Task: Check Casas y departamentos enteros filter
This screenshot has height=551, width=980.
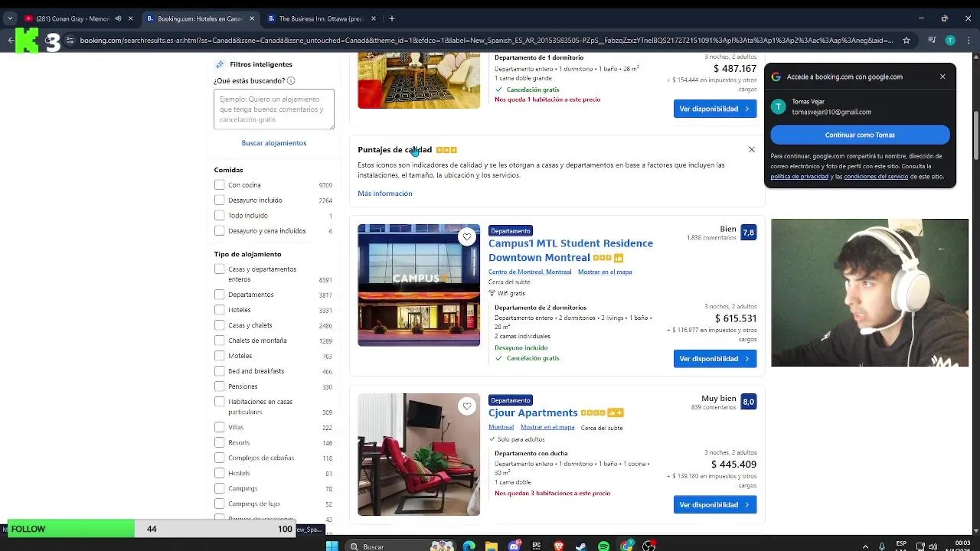Action: (220, 269)
